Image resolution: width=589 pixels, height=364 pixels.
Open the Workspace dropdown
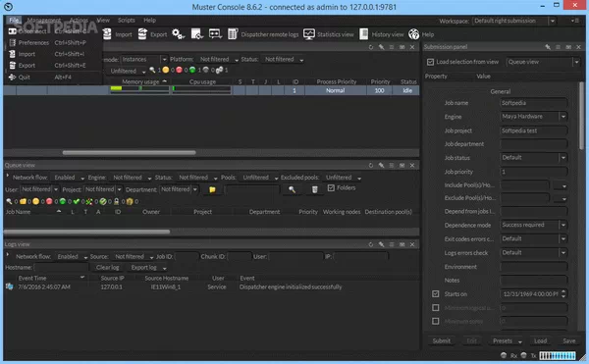point(513,21)
